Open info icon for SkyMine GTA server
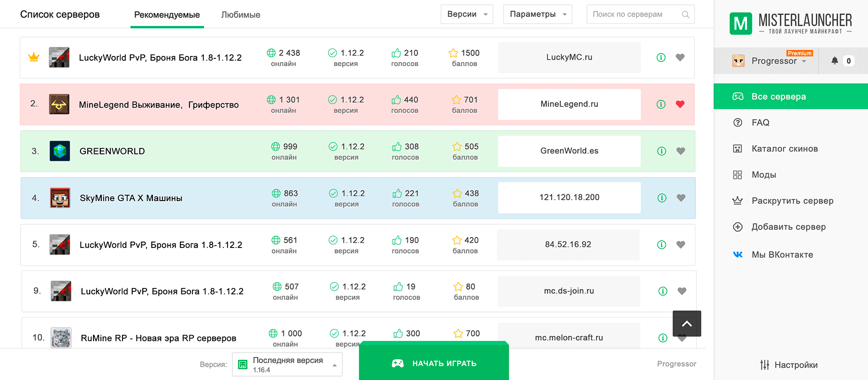Screen dimensions: 868x380 [x=662, y=198]
